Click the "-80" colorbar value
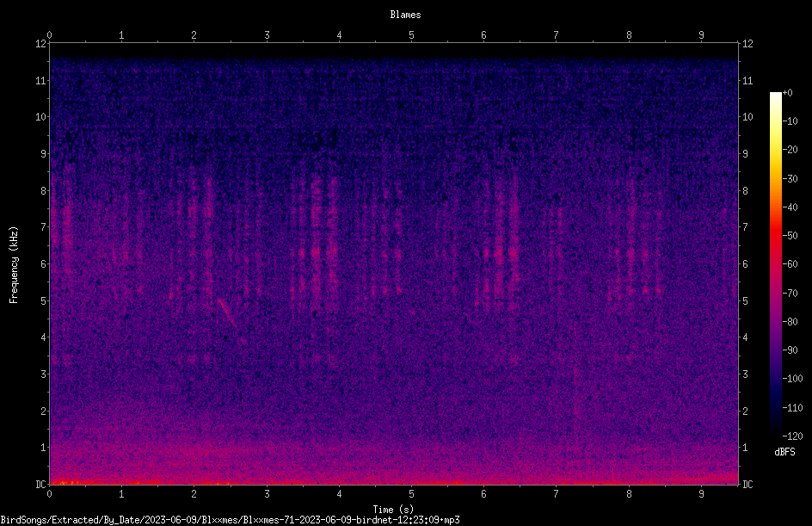 click(790, 322)
